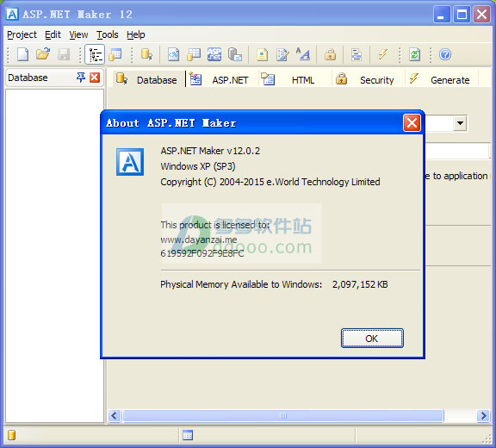Click the license key 619592F092F9E8FC
Viewport: 496px width, 448px height.
click(x=202, y=253)
